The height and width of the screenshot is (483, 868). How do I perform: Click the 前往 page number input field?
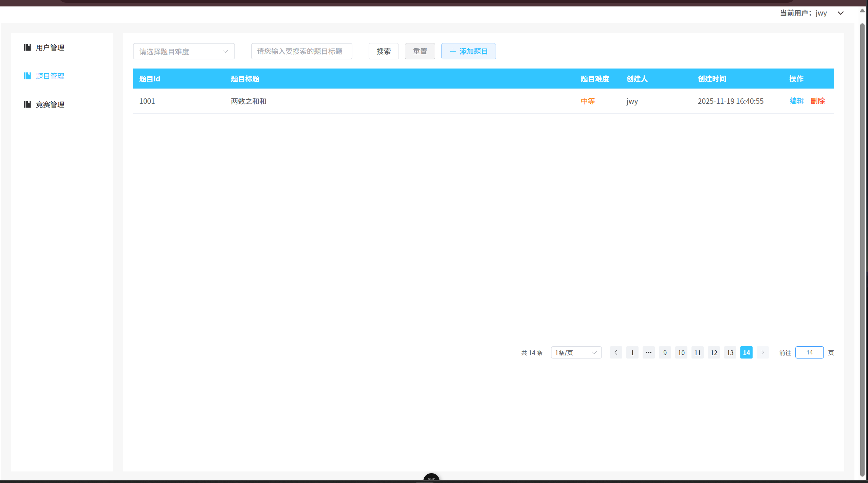point(809,352)
